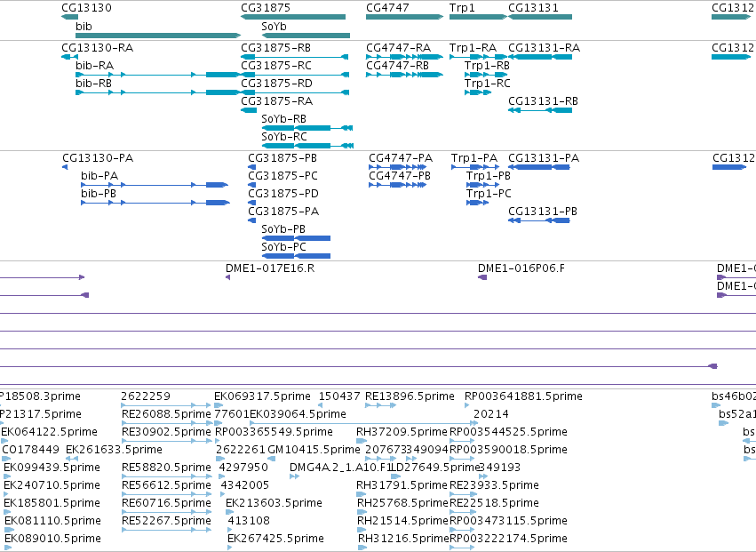Image resolution: width=756 pixels, height=552 pixels.
Task: Click EST RE30902.5prime
Action: tap(166, 432)
